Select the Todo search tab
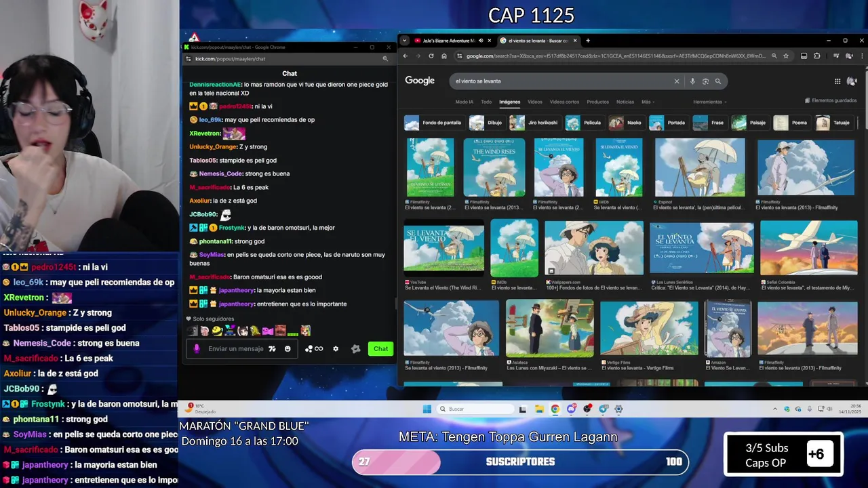The height and width of the screenshot is (488, 868). 486,102
